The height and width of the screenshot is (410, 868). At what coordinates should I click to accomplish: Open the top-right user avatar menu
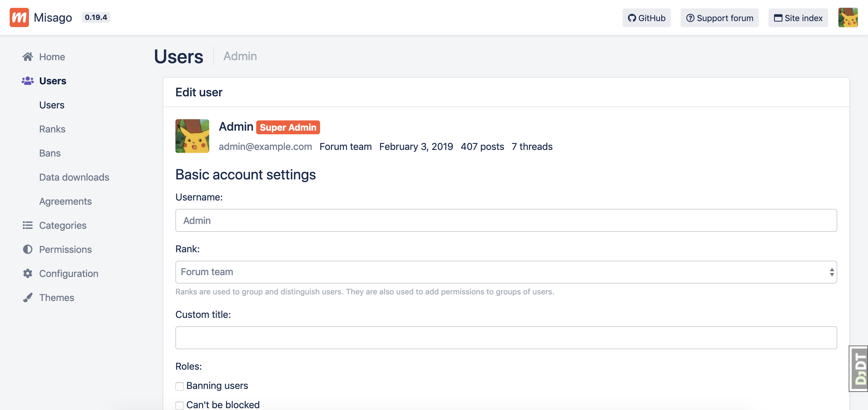(x=848, y=17)
